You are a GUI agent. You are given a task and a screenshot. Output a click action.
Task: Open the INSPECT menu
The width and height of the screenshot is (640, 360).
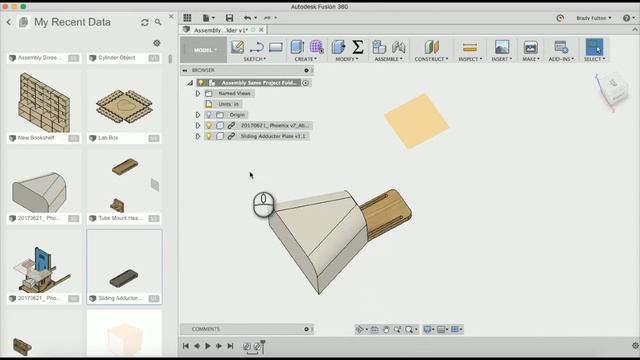coord(470,59)
